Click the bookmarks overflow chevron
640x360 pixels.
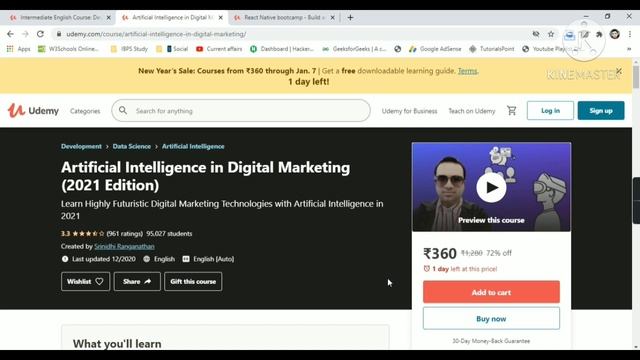629,49
